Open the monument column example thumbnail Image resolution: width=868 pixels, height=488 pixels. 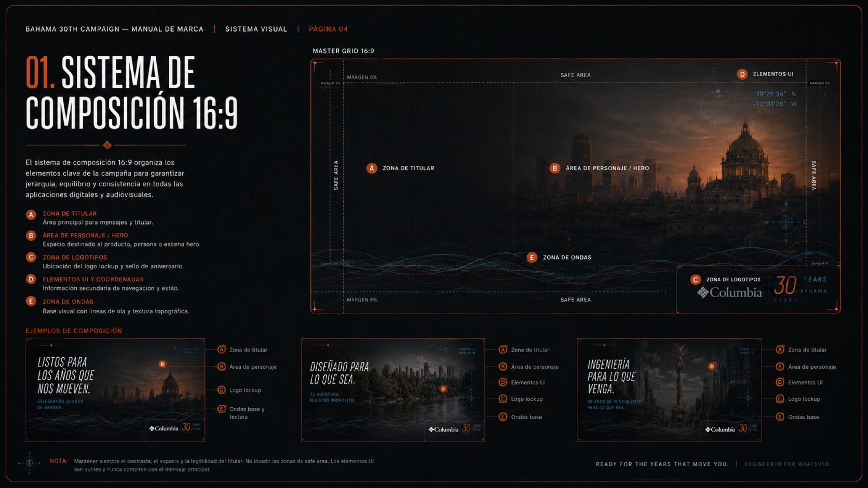pyautogui.click(x=669, y=390)
